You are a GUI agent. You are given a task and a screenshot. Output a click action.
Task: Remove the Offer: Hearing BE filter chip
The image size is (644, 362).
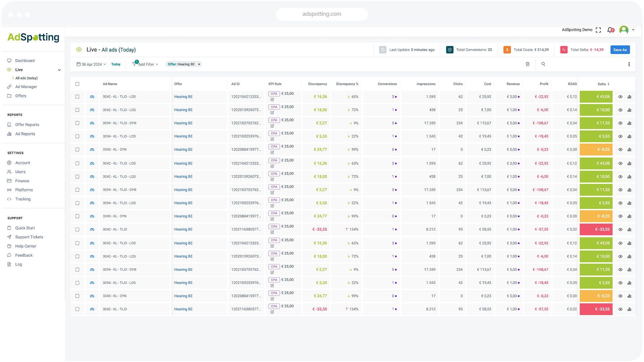199,64
